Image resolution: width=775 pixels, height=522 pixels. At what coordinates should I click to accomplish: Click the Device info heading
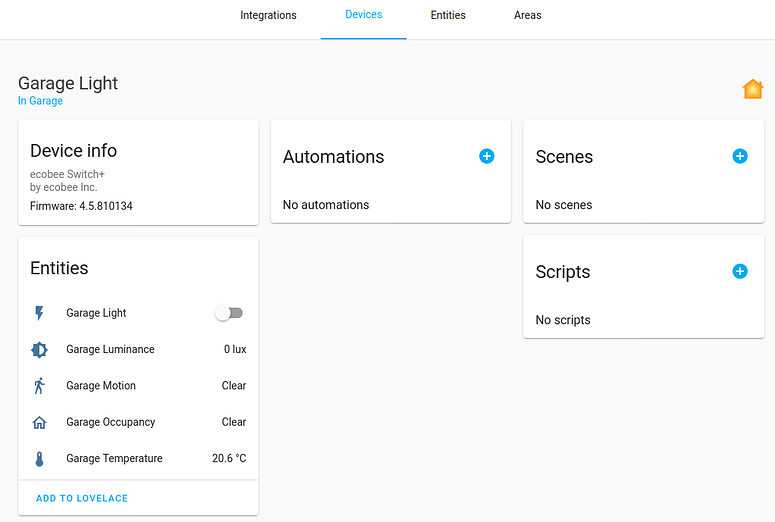pyautogui.click(x=74, y=151)
